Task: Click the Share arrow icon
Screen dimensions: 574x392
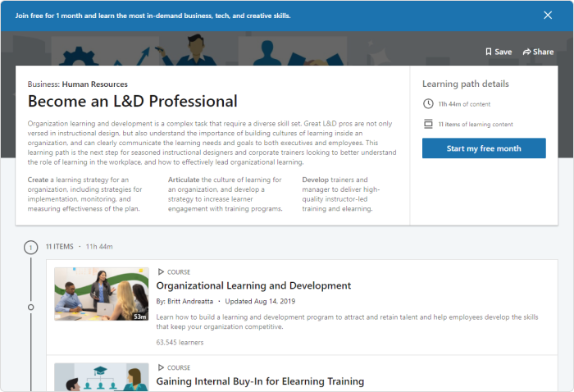Action: (526, 52)
